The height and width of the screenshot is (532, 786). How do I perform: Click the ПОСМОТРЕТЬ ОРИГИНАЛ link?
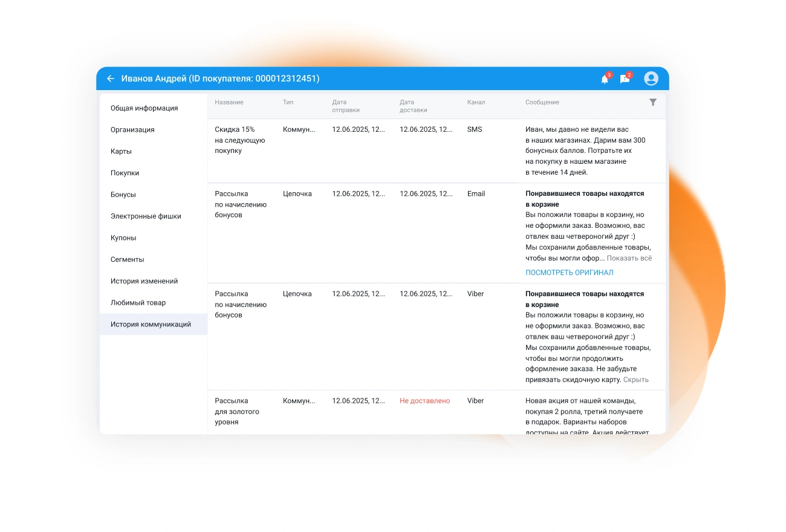[569, 273]
